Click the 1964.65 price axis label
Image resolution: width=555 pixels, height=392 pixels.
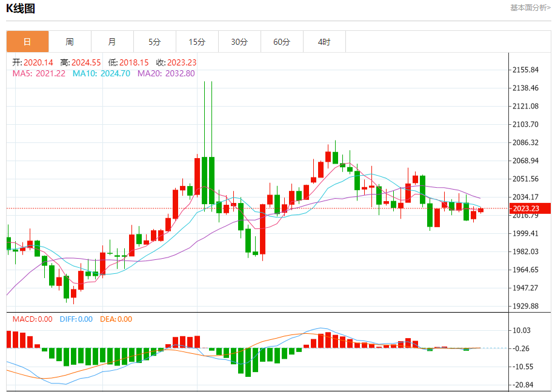[526, 270]
